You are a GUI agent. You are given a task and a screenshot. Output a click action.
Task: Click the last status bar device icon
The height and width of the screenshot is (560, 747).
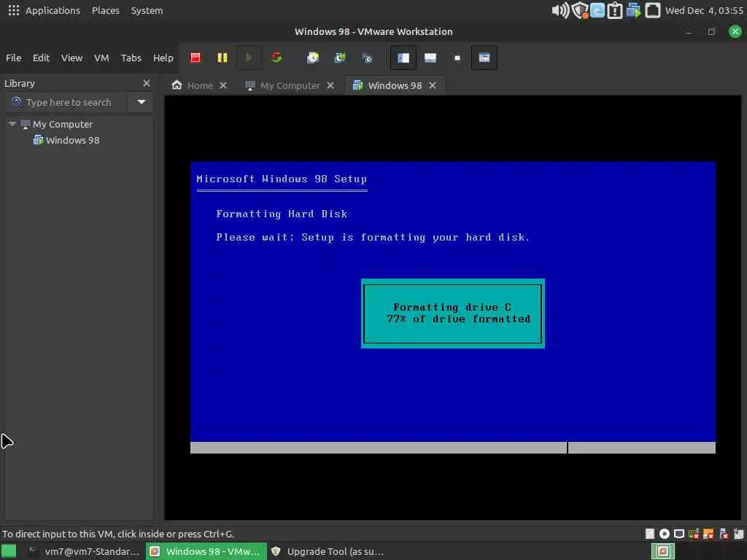(738, 534)
